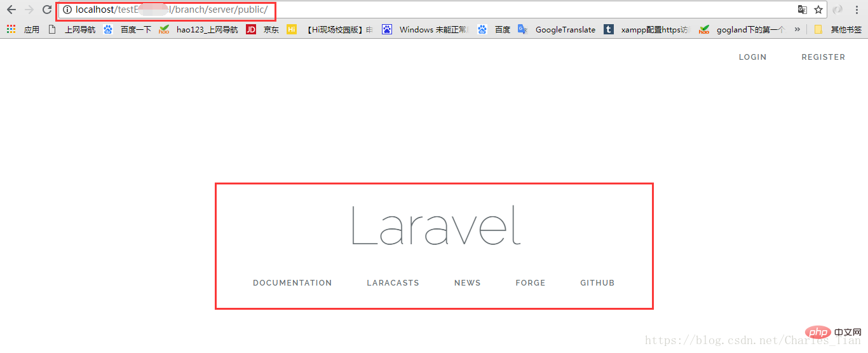Image resolution: width=868 pixels, height=353 pixels.
Task: Open the 百度一下 bookmark
Action: tap(128, 29)
